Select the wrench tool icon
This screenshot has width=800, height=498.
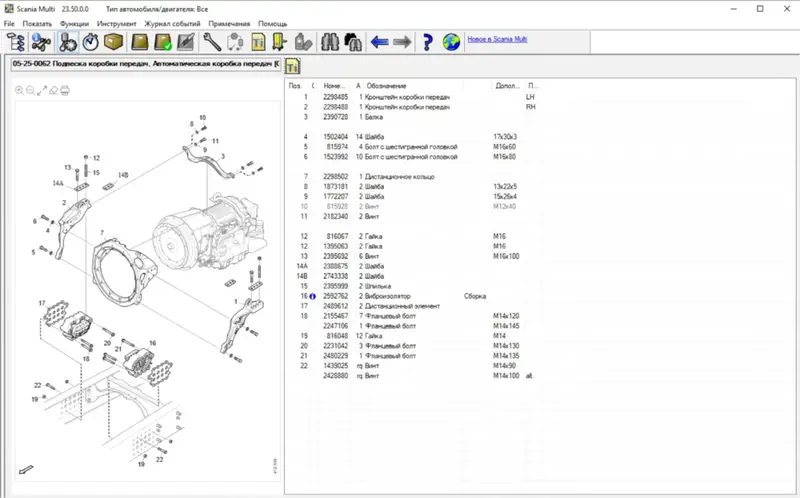[212, 42]
